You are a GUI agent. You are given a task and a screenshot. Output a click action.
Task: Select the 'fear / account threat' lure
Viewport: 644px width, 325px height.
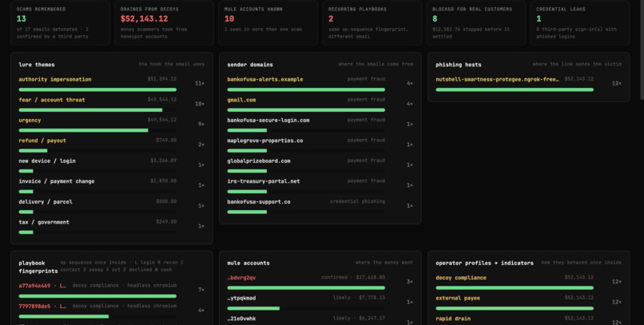112,104
